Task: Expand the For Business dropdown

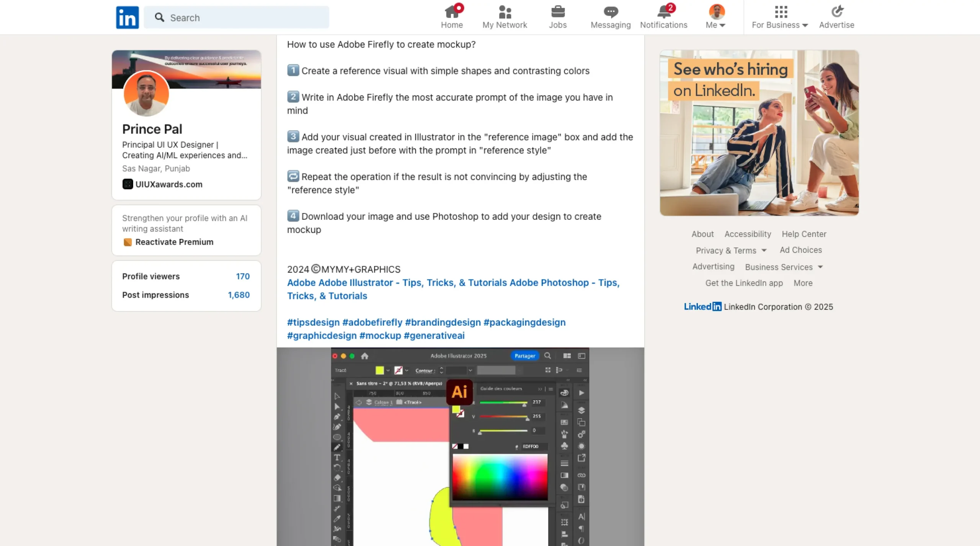Action: 780,17
